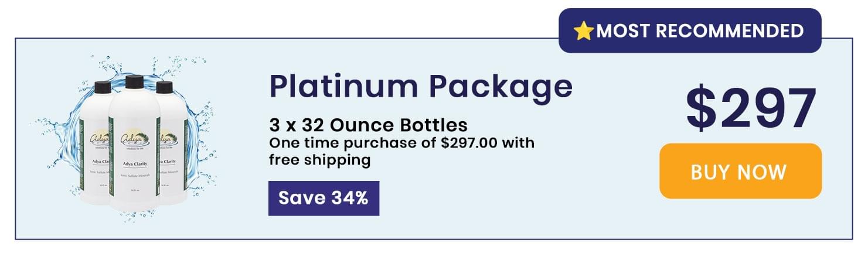Click the black cap of the center bottle
The image size is (868, 253).
tap(134, 82)
